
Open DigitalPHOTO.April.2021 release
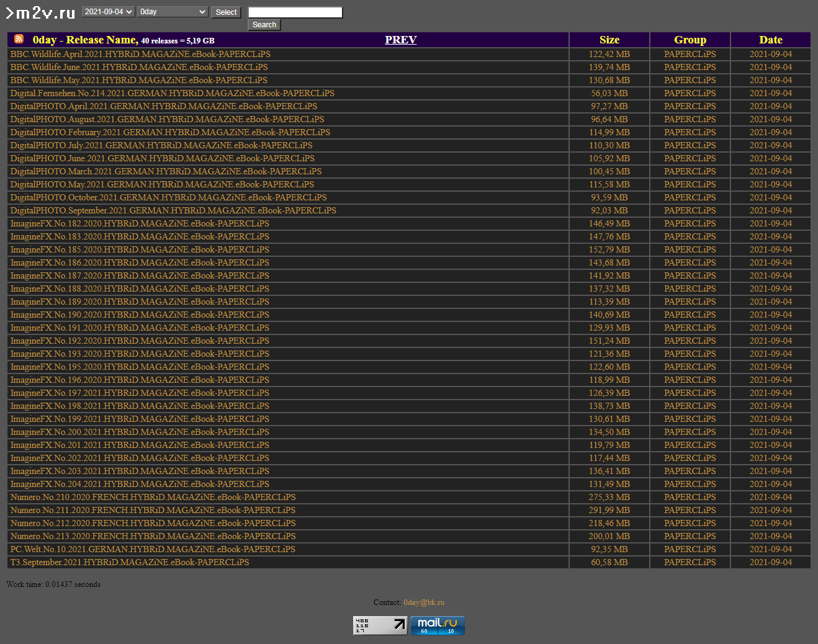point(164,106)
